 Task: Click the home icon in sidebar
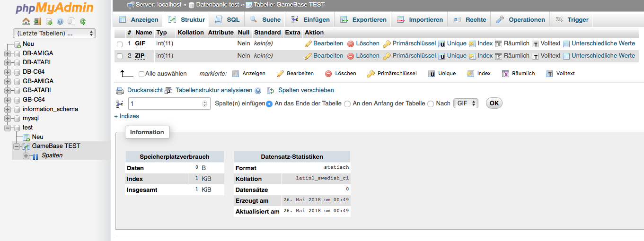pyautogui.click(x=26, y=21)
